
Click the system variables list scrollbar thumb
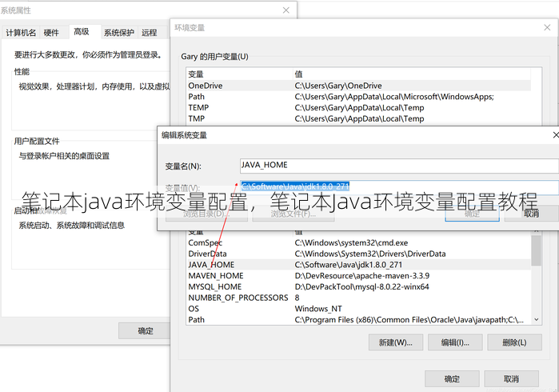(536, 250)
